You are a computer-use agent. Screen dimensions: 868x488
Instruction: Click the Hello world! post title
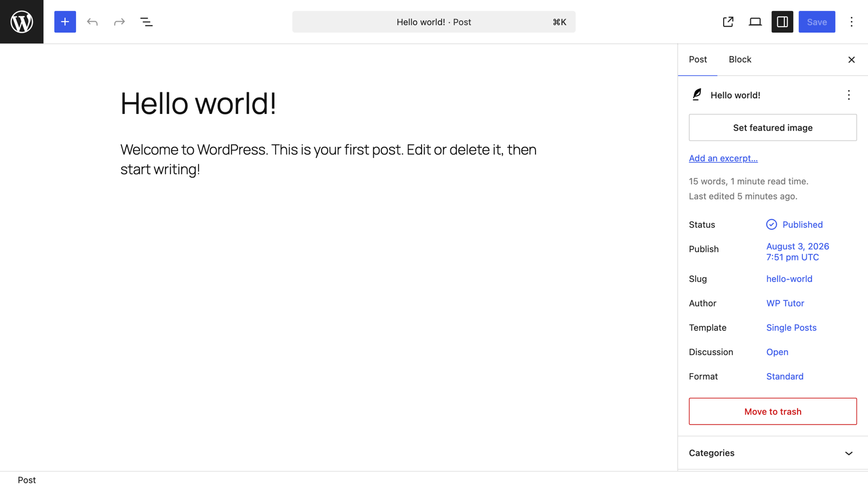pyautogui.click(x=198, y=103)
